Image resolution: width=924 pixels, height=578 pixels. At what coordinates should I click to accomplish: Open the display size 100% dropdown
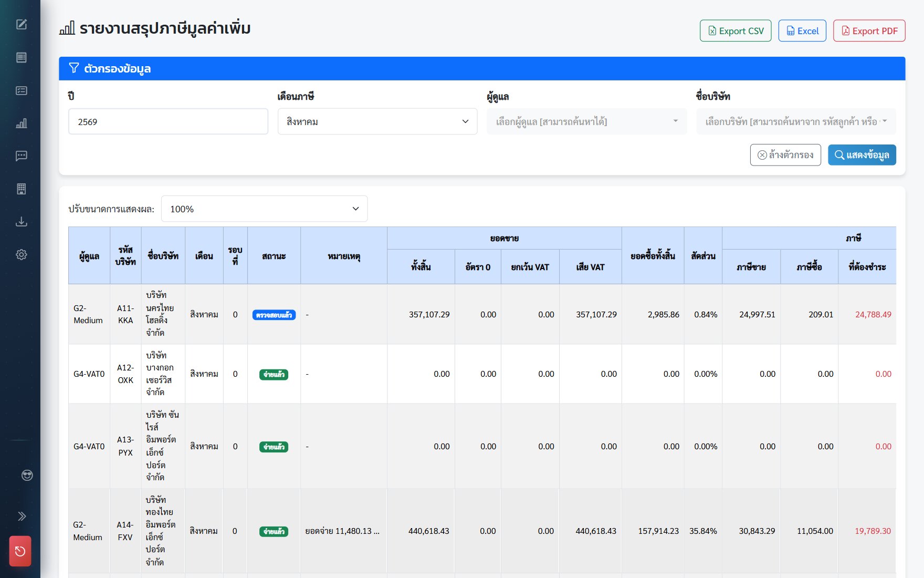(264, 209)
